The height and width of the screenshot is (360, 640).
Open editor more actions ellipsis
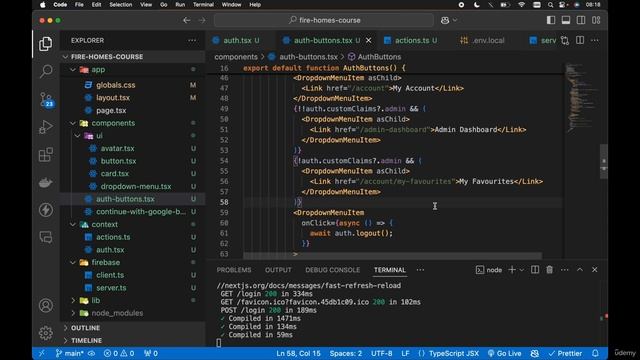595,40
